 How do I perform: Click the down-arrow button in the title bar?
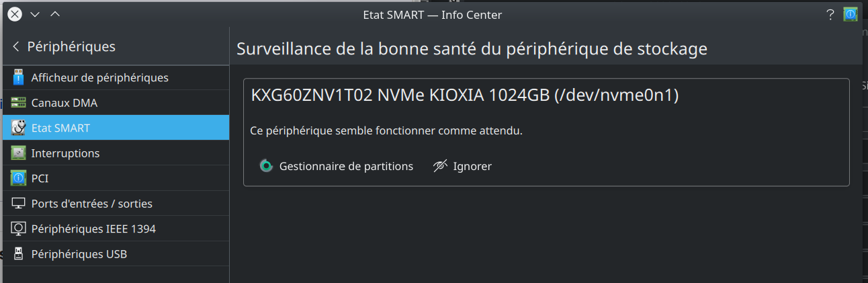[x=35, y=14]
